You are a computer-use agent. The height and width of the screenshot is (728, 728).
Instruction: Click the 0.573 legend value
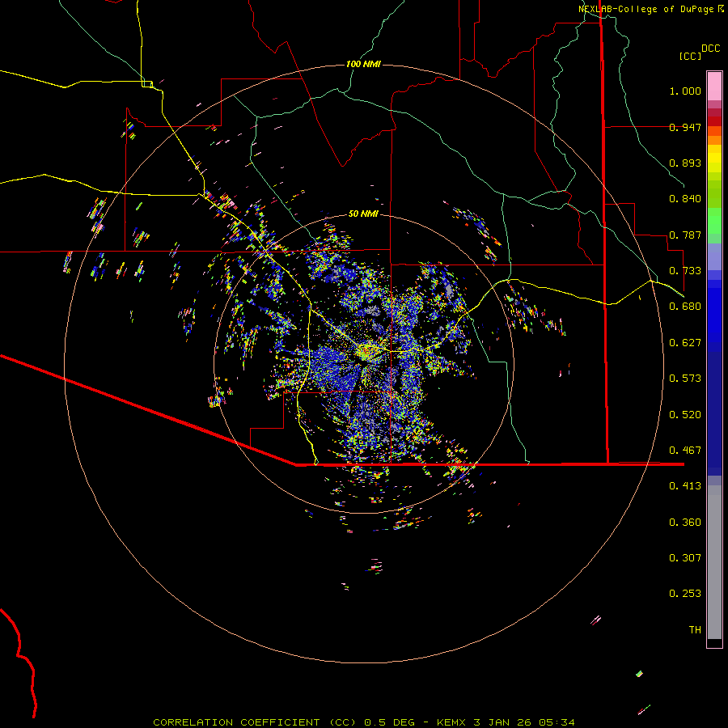coord(685,379)
